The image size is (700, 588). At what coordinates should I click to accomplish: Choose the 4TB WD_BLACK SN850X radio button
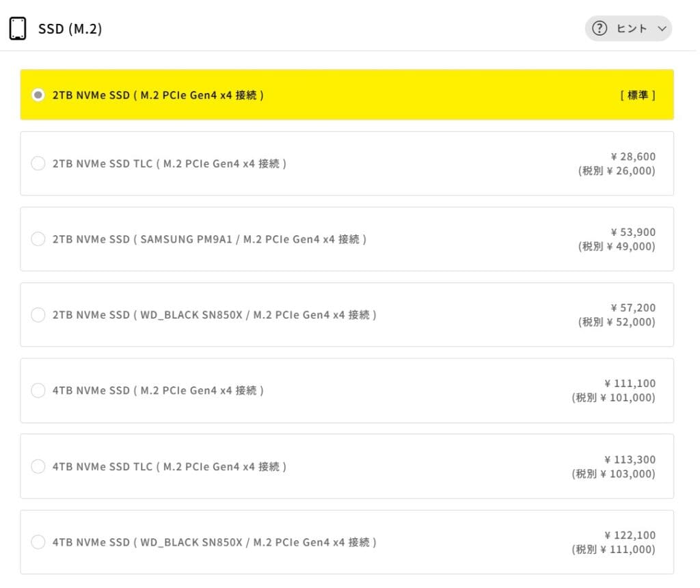(x=38, y=542)
